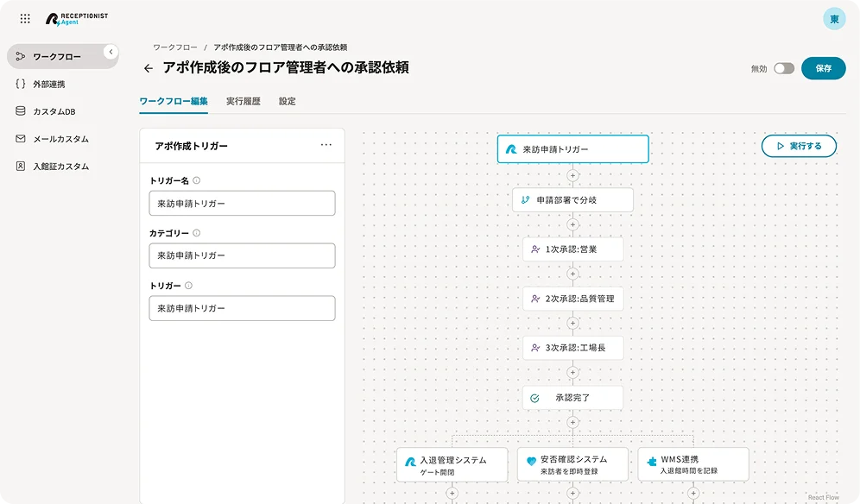
Task: Click info icon next to トリガー label
Action: click(189, 286)
